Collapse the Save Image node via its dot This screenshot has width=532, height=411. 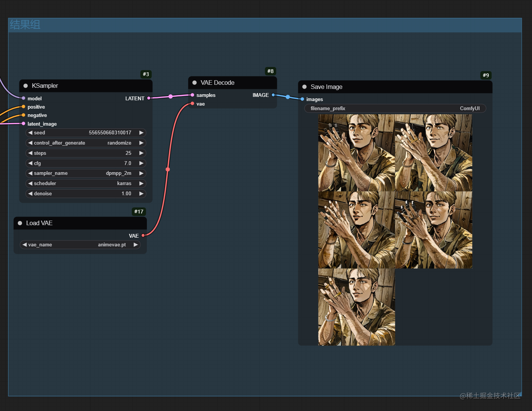coord(304,87)
